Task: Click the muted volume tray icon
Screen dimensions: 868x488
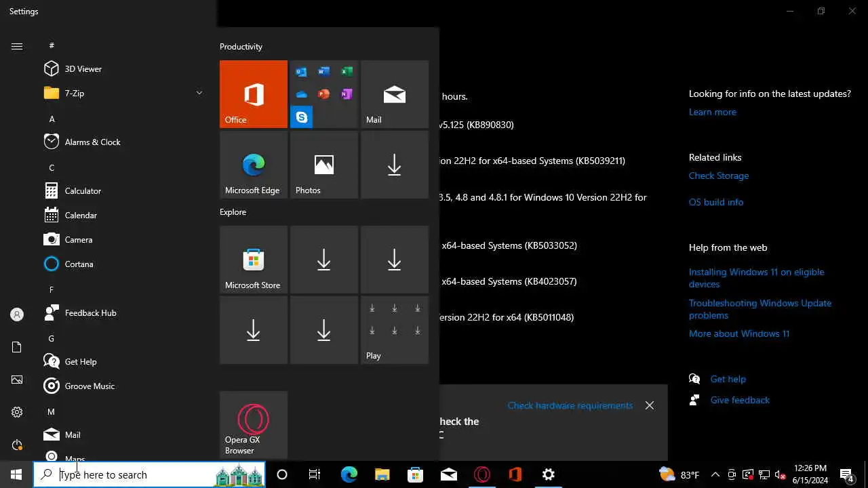Action: [x=781, y=474]
